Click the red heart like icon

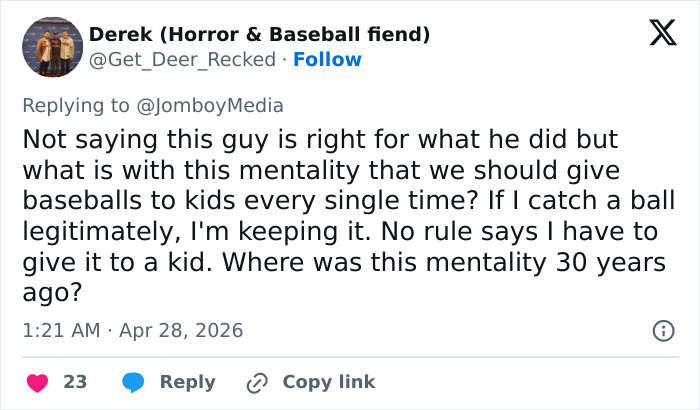click(x=37, y=382)
